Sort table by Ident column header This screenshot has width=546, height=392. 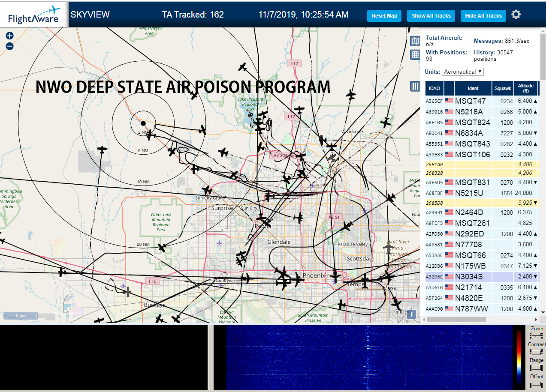tap(473, 88)
